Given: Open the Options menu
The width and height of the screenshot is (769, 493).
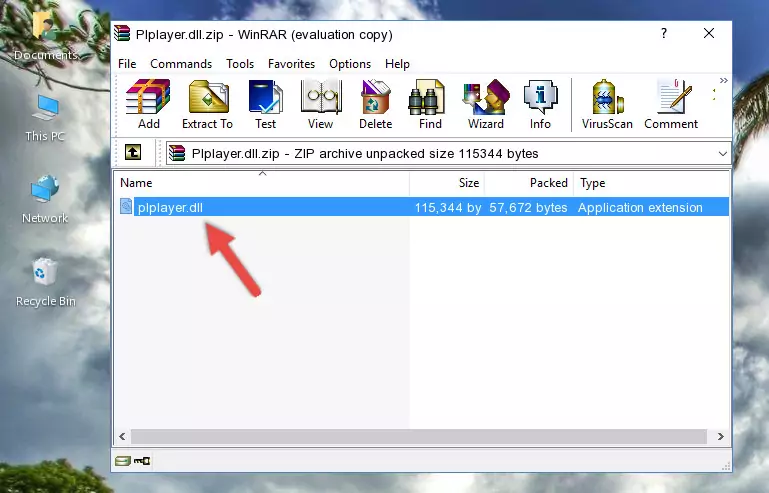Looking at the screenshot, I should point(350,64).
